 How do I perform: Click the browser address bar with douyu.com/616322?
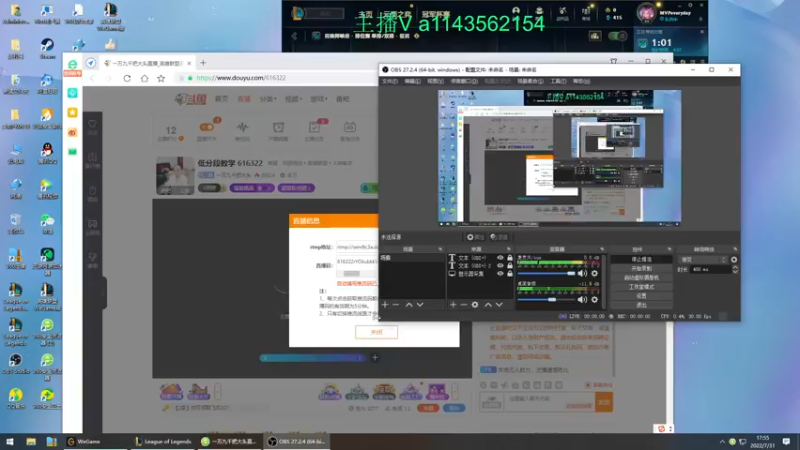coord(276,78)
